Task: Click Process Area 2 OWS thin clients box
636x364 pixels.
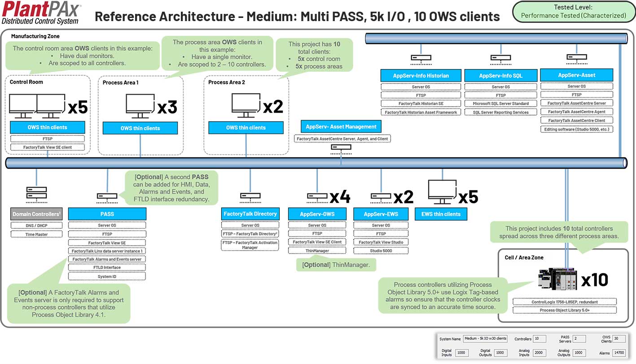Action: pyautogui.click(x=246, y=128)
